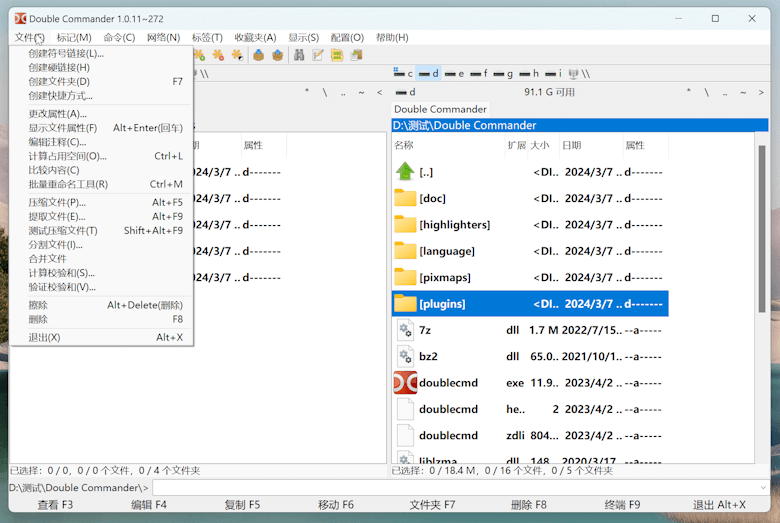Open the right panel drive d dropdown button
Image resolution: width=780 pixels, height=523 pixels.
click(x=405, y=92)
